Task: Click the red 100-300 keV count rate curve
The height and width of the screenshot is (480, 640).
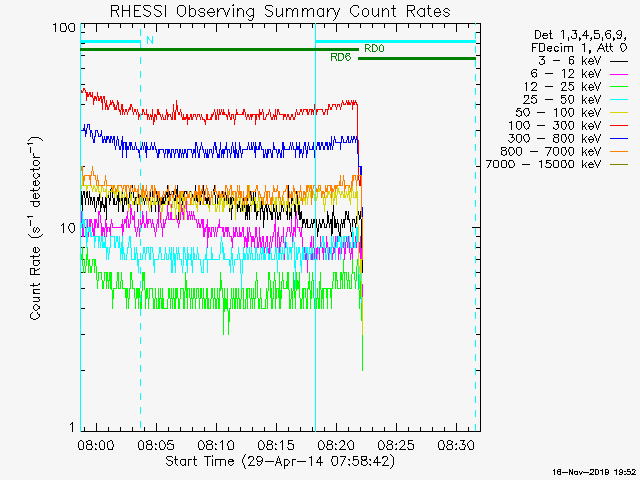Action: pyautogui.click(x=220, y=113)
